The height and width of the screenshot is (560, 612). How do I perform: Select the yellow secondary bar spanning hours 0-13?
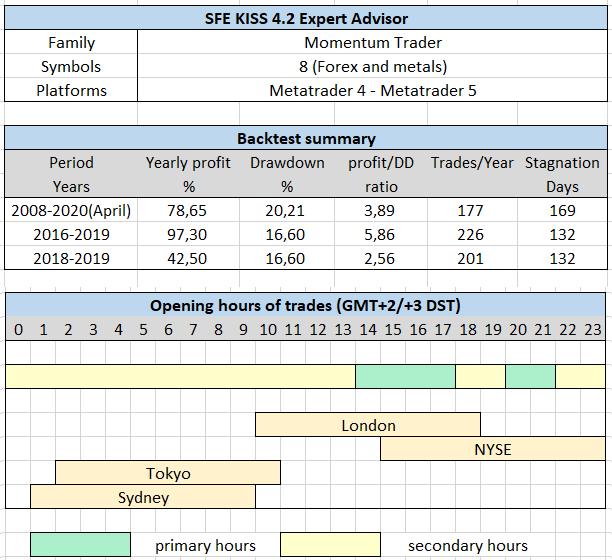180,377
